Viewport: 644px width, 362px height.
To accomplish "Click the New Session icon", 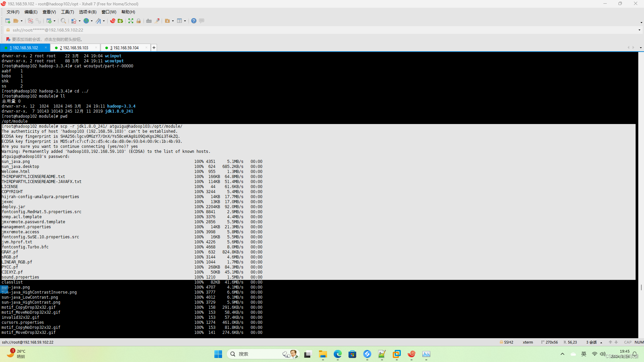I will click(x=8, y=21).
